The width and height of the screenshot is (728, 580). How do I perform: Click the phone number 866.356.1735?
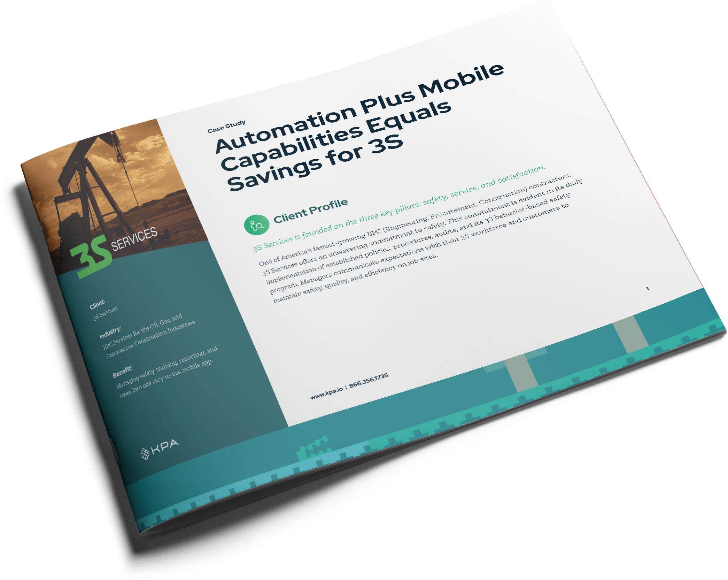click(369, 380)
